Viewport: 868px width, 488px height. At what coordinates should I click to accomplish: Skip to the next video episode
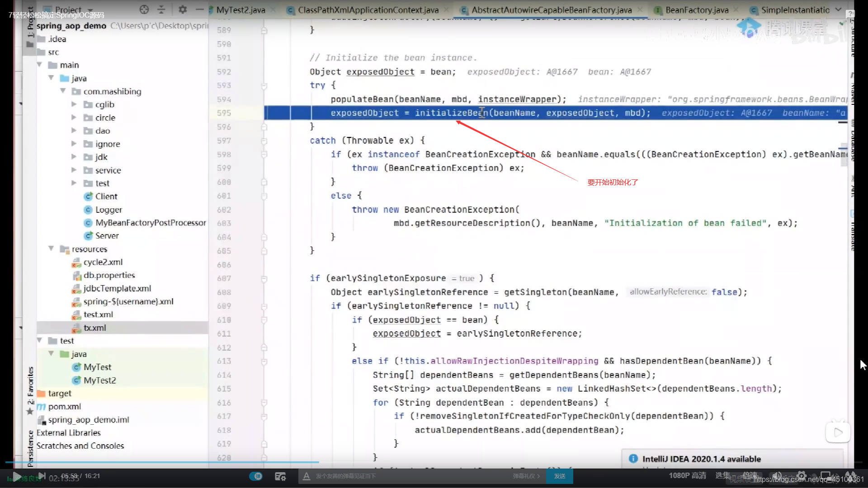click(42, 476)
